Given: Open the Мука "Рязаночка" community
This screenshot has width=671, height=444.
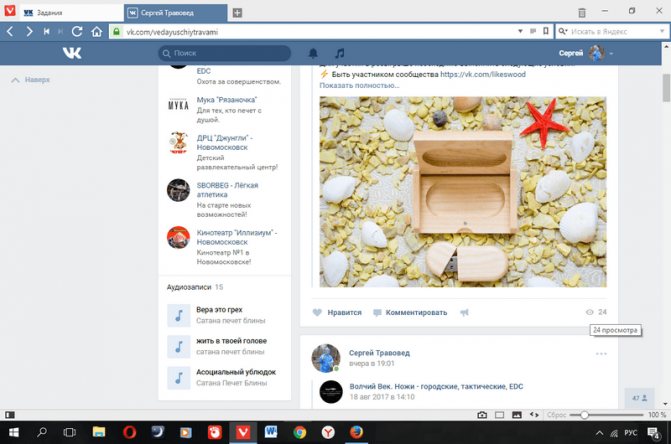Looking at the screenshot, I should (x=227, y=100).
